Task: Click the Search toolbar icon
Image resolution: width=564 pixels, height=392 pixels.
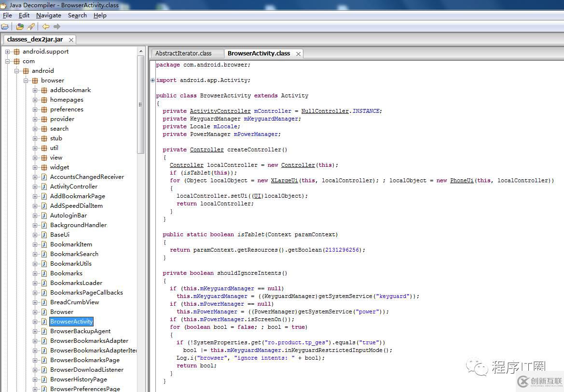Action: [x=31, y=27]
